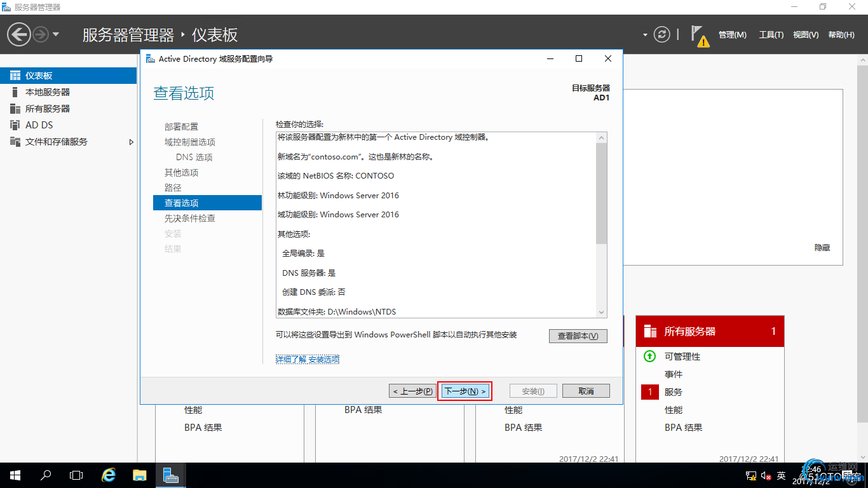
Task: Click the AD DS sidebar icon
Action: coord(15,125)
